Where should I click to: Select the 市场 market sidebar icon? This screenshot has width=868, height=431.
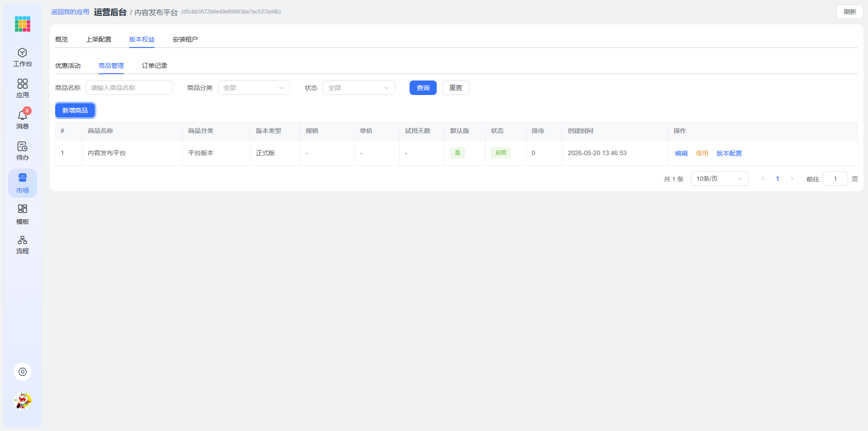click(x=23, y=183)
